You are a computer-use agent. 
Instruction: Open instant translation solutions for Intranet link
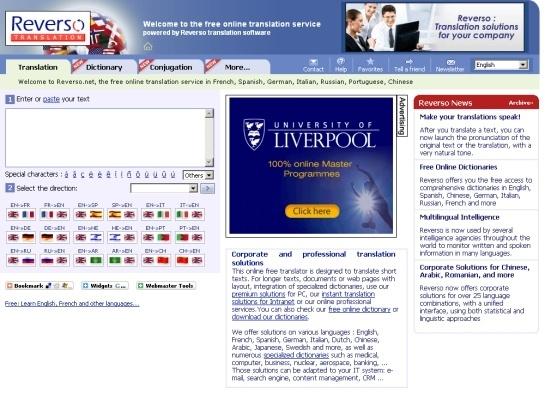tap(303, 298)
